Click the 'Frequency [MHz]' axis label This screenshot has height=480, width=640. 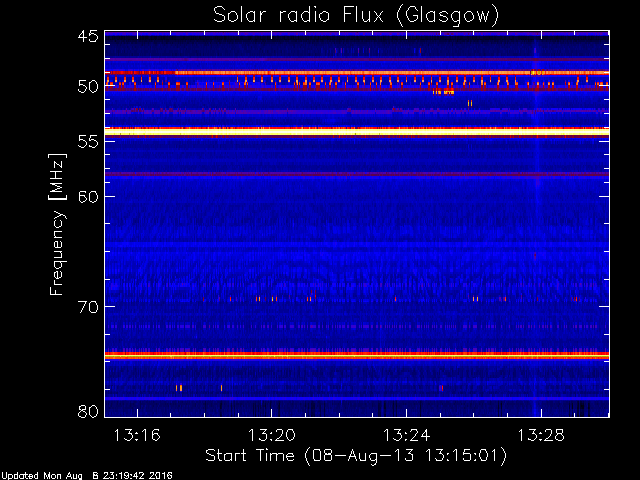pyautogui.click(x=58, y=224)
